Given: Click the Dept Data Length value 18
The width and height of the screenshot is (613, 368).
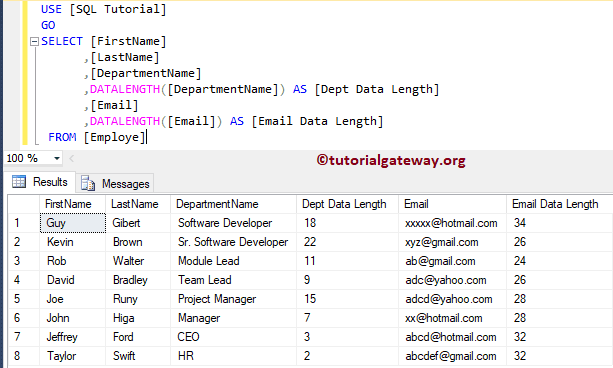Looking at the screenshot, I should (x=348, y=223).
